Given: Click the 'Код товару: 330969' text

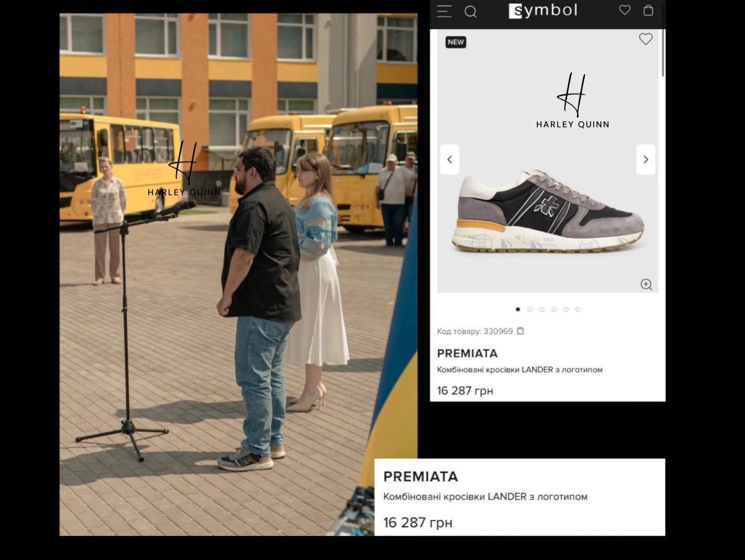Looking at the screenshot, I should (475, 332).
